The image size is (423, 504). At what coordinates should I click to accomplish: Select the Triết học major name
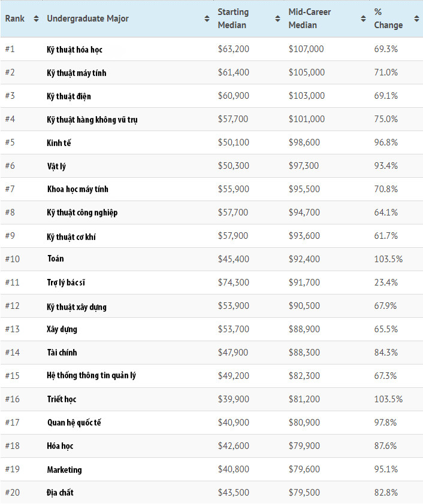62,399
